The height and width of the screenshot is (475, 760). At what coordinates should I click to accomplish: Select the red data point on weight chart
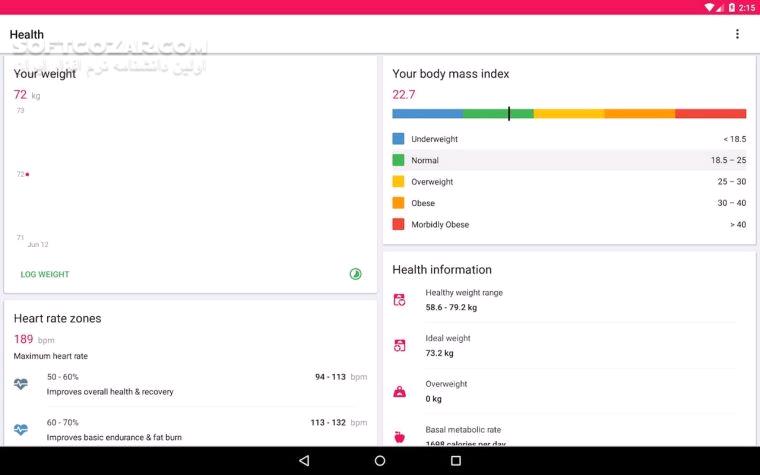[x=28, y=174]
